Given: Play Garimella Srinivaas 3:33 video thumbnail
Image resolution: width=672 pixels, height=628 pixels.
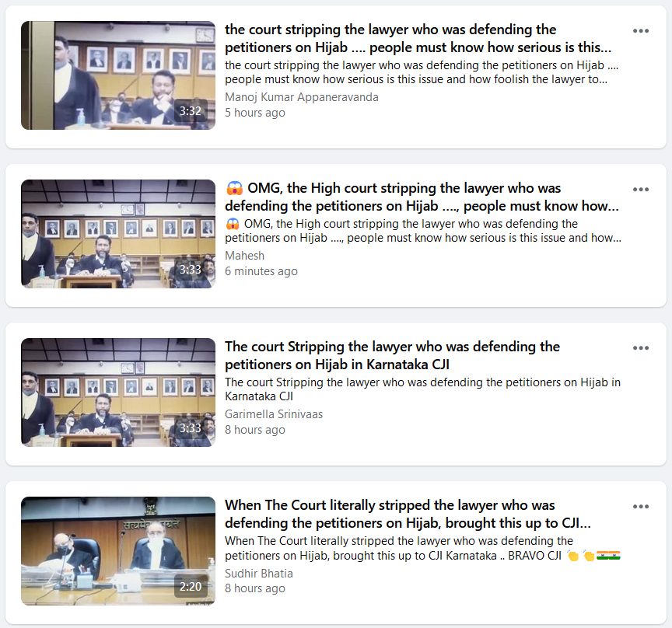Looking at the screenshot, I should tap(118, 392).
